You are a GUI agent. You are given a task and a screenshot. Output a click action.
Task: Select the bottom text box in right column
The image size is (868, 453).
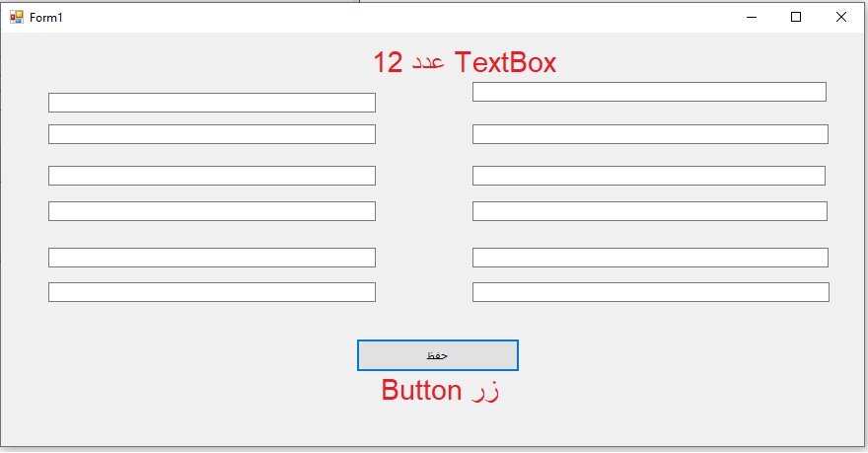click(650, 292)
